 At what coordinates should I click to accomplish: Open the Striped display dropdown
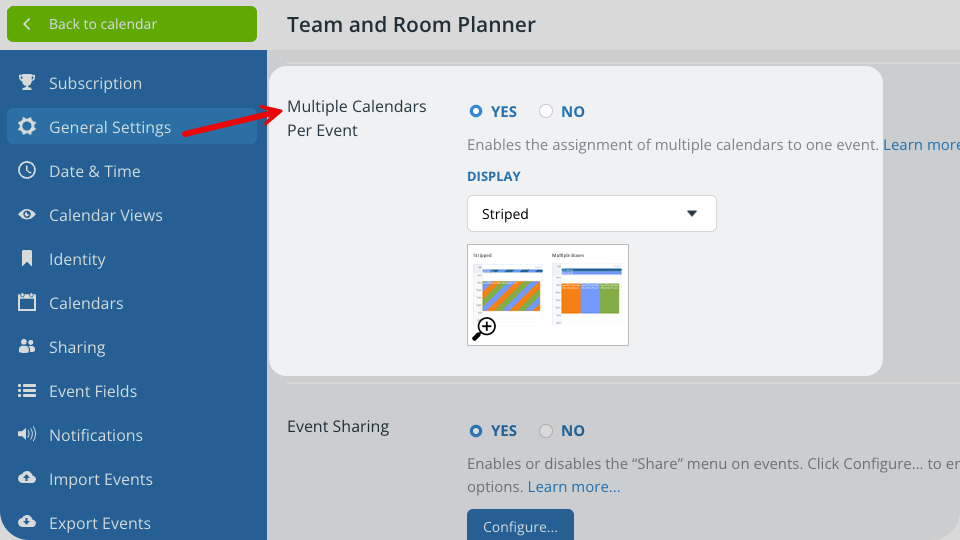coord(591,214)
